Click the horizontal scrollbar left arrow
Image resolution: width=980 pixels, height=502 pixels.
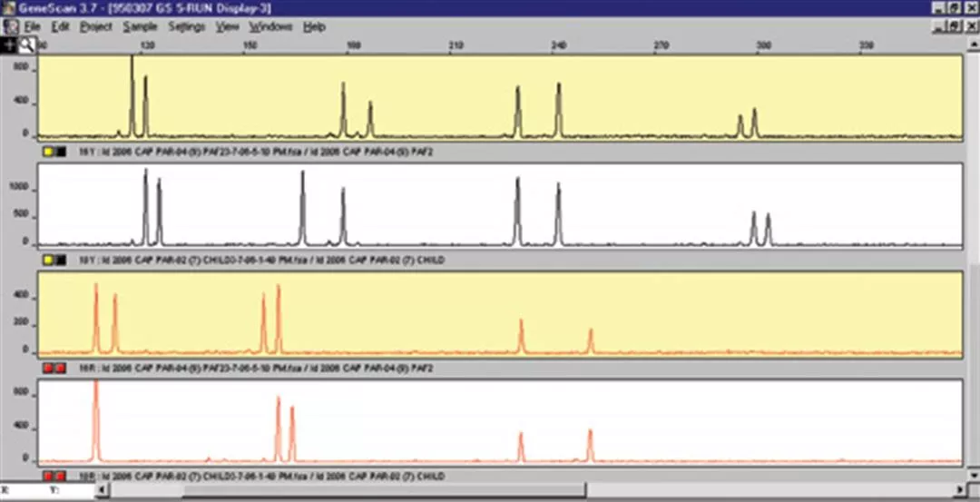tap(103, 490)
